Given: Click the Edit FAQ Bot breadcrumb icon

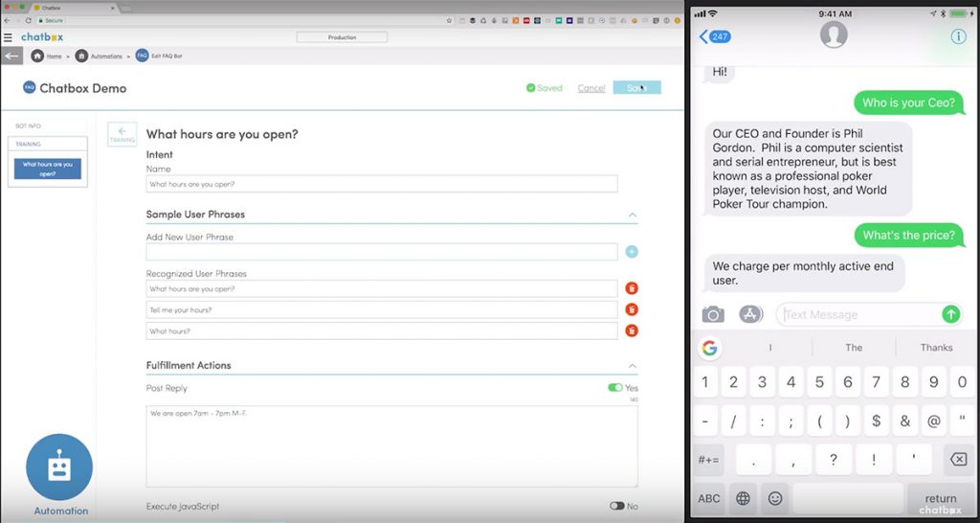Looking at the screenshot, I should [x=142, y=56].
